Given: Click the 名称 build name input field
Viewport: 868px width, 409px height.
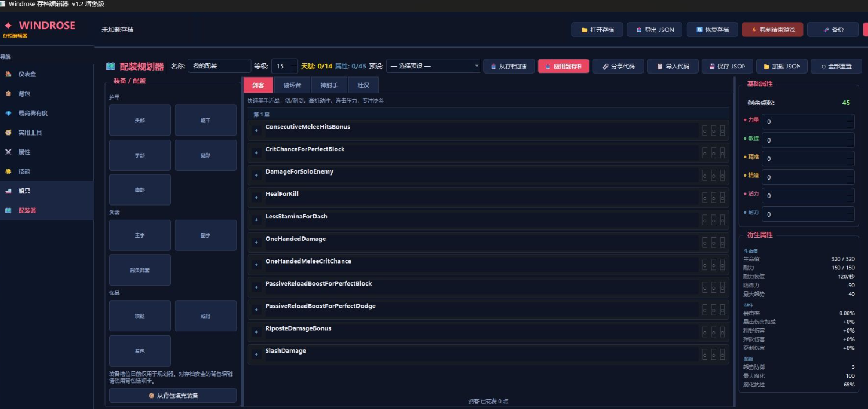Looking at the screenshot, I should 219,66.
